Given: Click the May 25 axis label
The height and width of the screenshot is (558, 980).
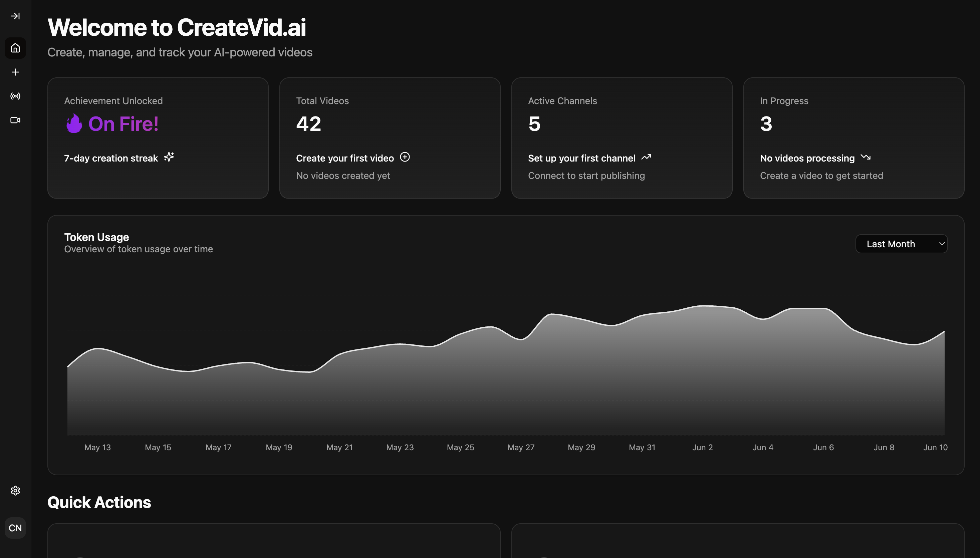Looking at the screenshot, I should [x=460, y=447].
